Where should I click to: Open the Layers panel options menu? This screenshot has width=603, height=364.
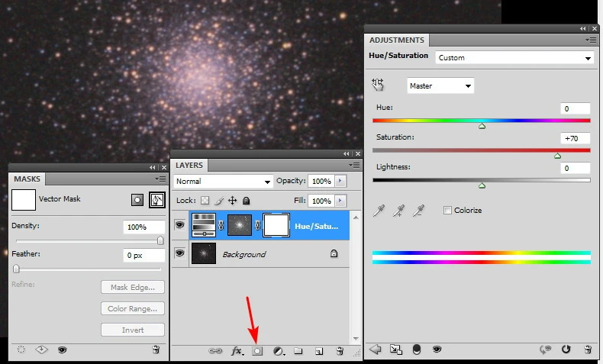point(354,165)
